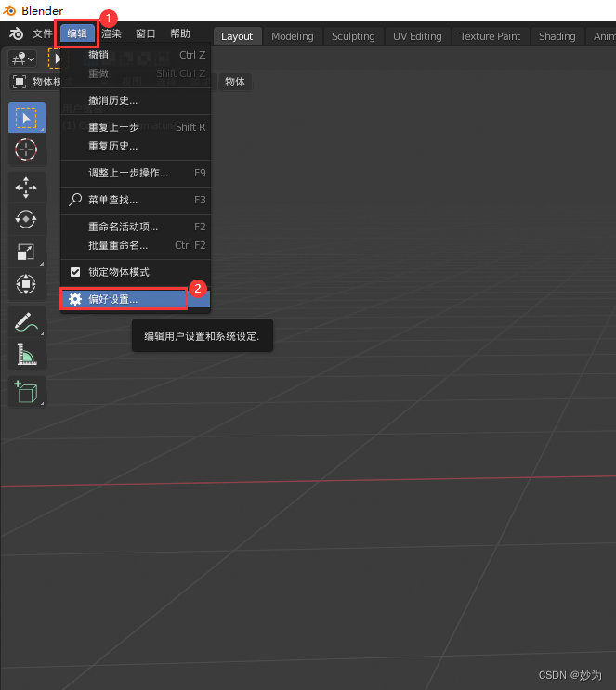Select the Scale tool
Image resolution: width=616 pixels, height=690 pixels.
pyautogui.click(x=27, y=253)
